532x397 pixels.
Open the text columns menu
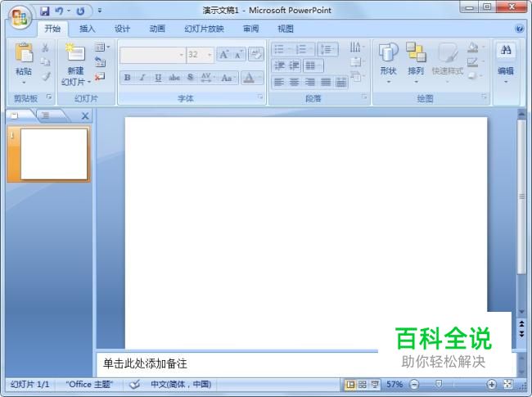313,65
